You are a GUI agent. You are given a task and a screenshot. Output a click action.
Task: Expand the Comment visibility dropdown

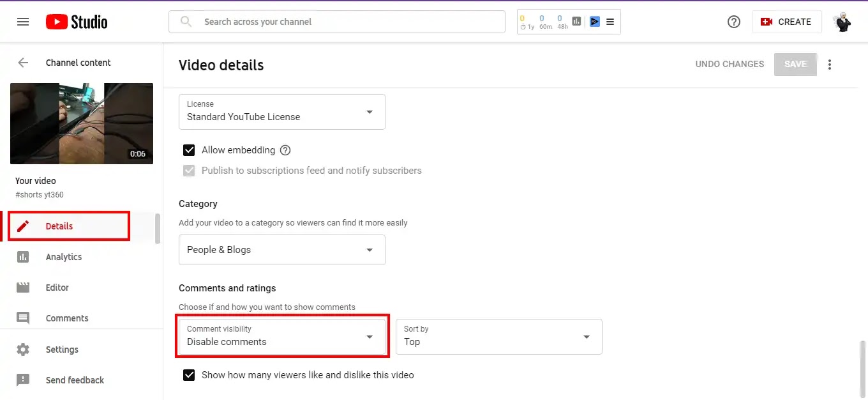click(282, 336)
